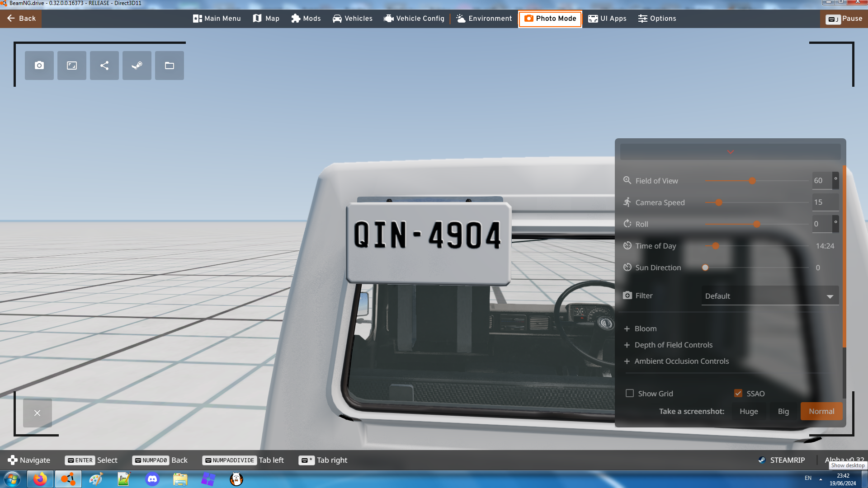868x488 pixels.
Task: Disable the SSAO checkbox
Action: tap(738, 393)
